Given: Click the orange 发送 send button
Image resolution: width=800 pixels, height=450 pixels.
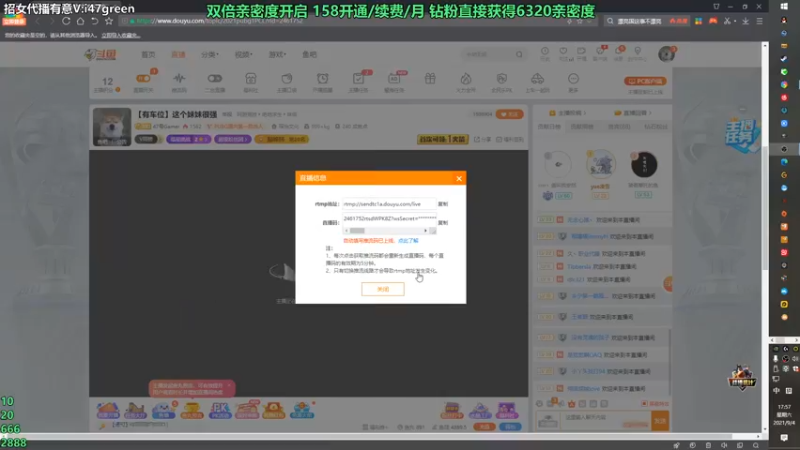Looking at the screenshot, I should pyautogui.click(x=660, y=421).
